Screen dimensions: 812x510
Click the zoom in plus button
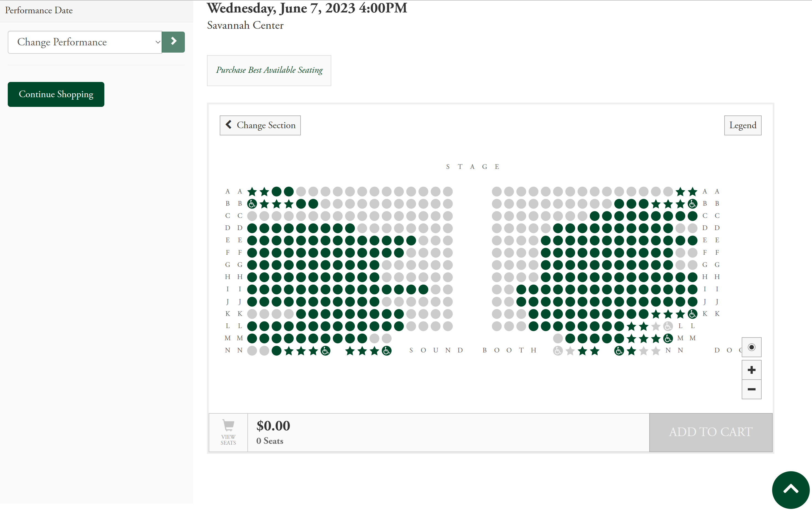tap(751, 370)
